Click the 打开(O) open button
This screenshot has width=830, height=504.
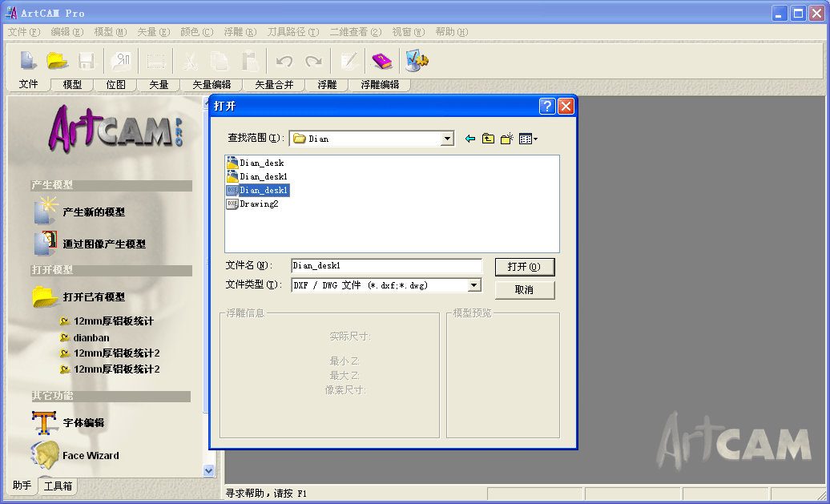[525, 267]
